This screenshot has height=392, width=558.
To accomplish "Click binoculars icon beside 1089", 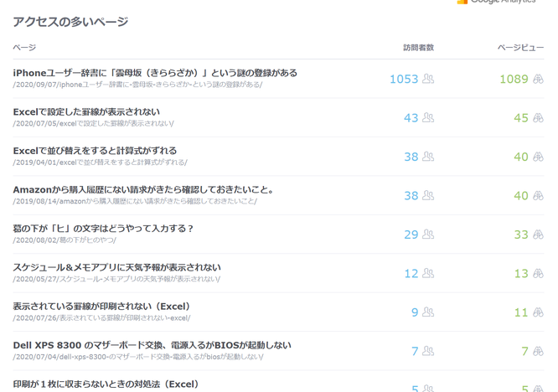I will point(538,79).
